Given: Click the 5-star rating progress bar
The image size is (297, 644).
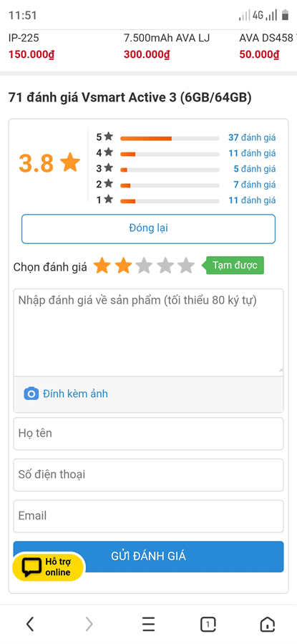Looking at the screenshot, I should pos(170,138).
